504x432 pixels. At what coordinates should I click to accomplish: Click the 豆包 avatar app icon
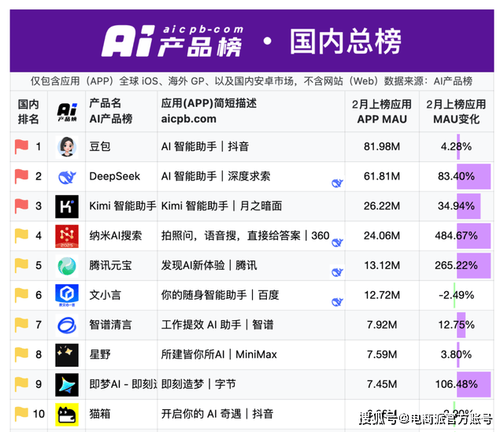67,147
